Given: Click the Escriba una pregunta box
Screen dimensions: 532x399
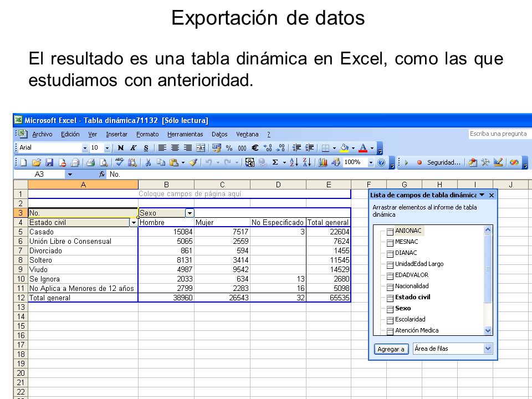Looking at the screenshot, I should pos(499,134).
